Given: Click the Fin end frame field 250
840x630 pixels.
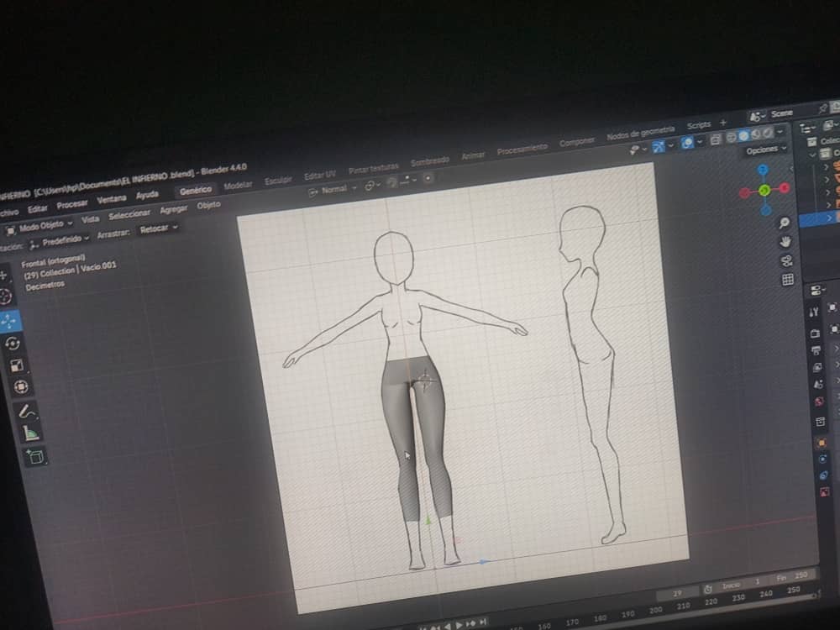Looking at the screenshot, I should coord(792,577).
